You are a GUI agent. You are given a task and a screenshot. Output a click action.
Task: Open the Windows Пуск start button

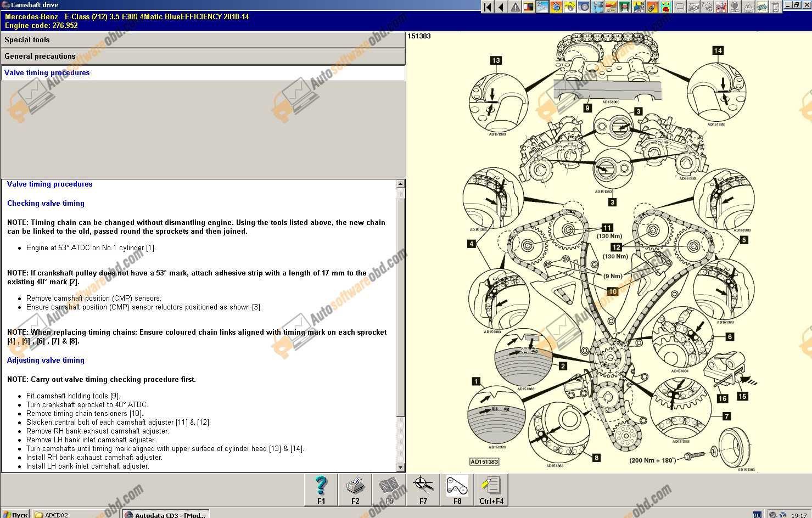coord(15,514)
